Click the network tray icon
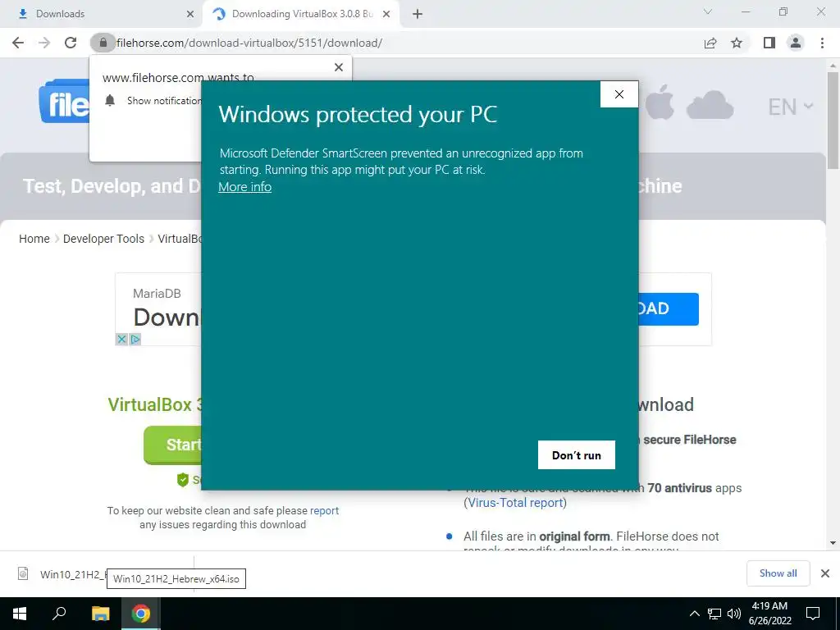 tap(714, 614)
